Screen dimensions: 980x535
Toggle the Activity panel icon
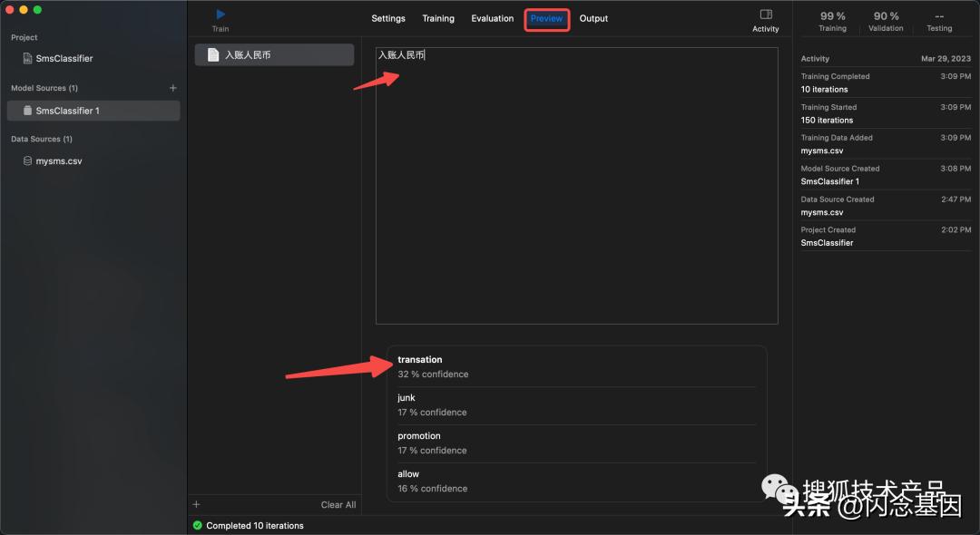tap(765, 15)
